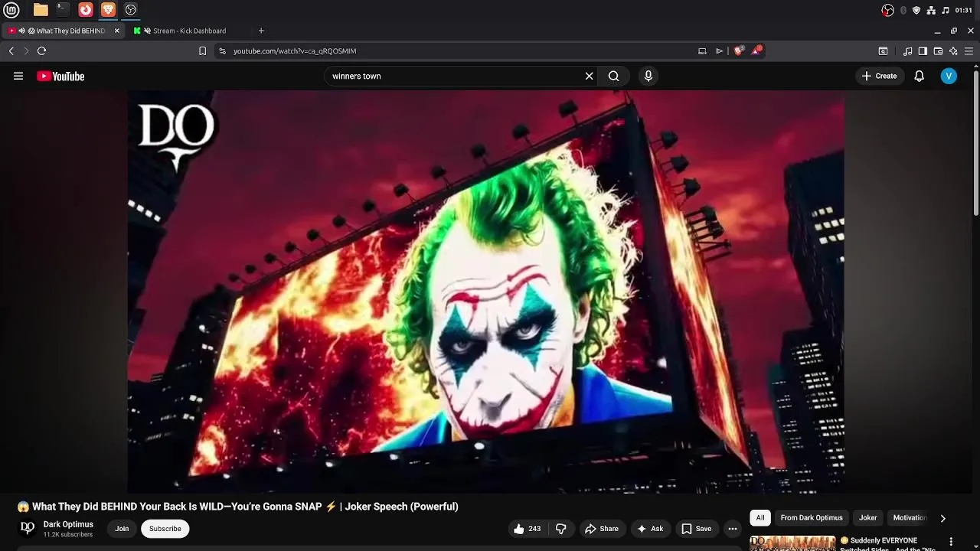Open the Brave main hamburger menu

pos(969,51)
